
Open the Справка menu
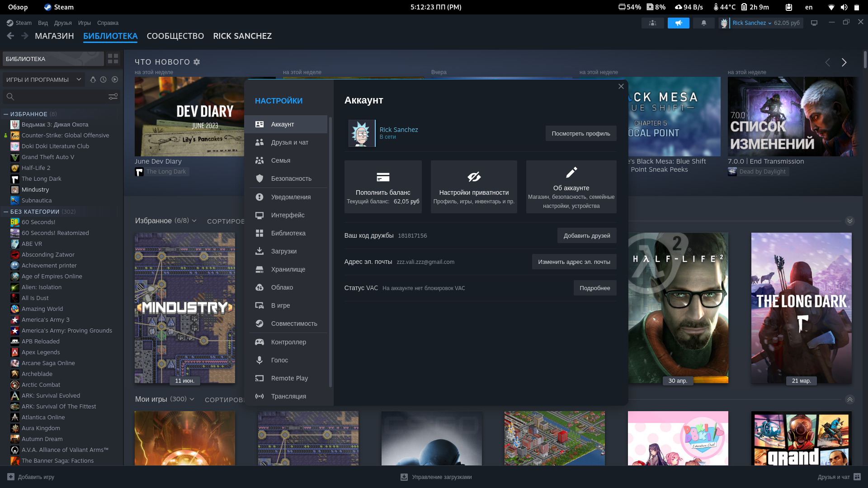[108, 23]
